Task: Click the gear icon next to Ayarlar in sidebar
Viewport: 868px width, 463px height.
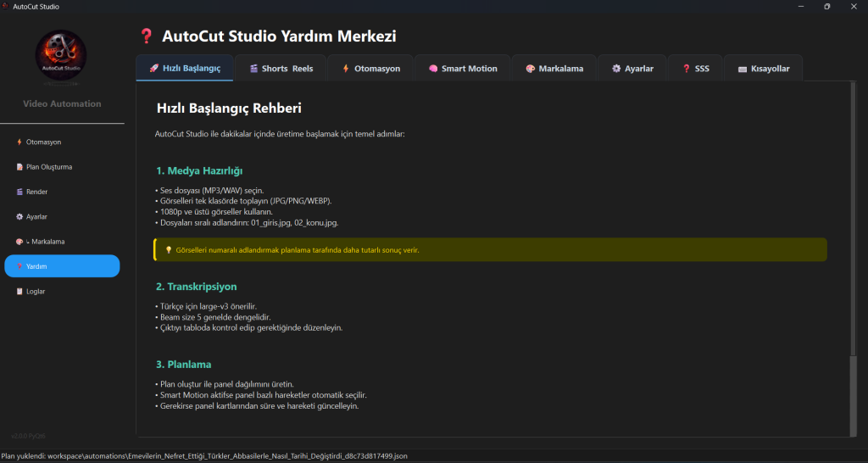Action: pos(19,216)
